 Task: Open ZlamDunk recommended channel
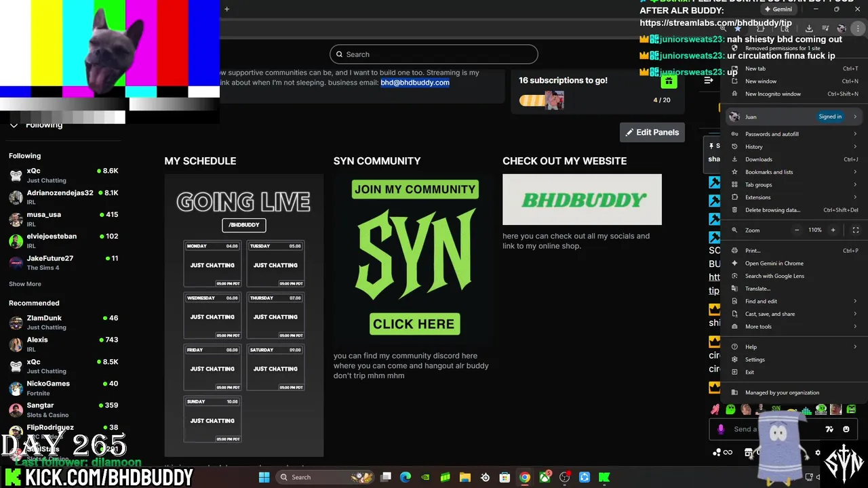(64, 323)
